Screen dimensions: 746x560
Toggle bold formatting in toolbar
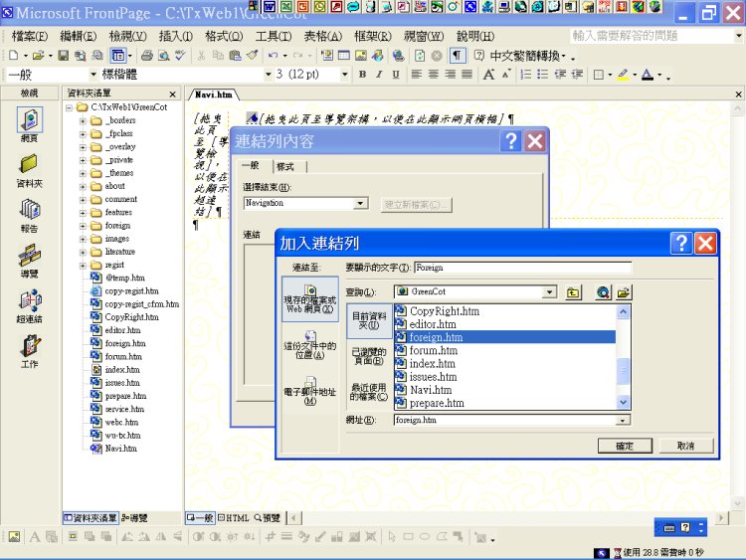363,75
